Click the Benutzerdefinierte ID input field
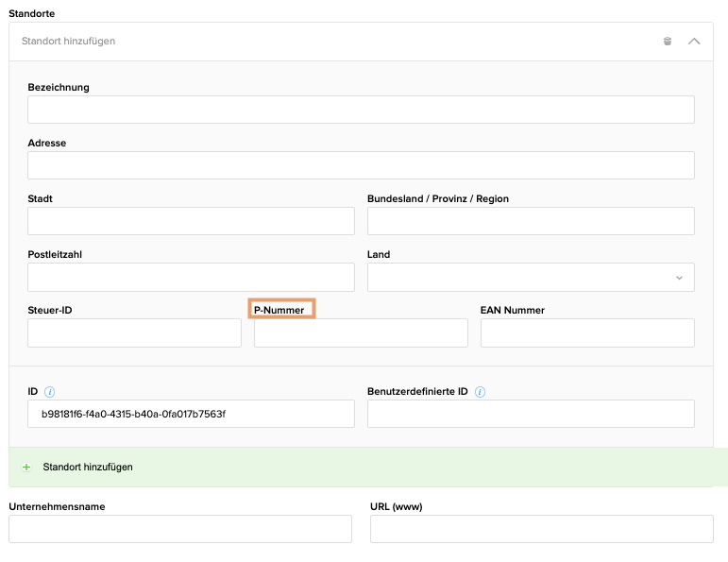Image resolution: width=728 pixels, height=562 pixels. 531,414
